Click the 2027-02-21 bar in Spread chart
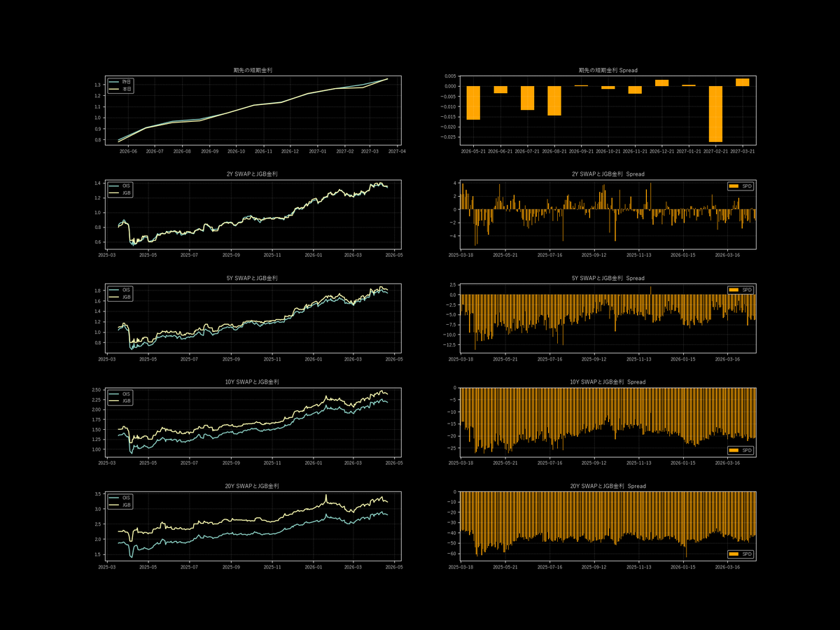The image size is (840, 630). tap(715, 114)
